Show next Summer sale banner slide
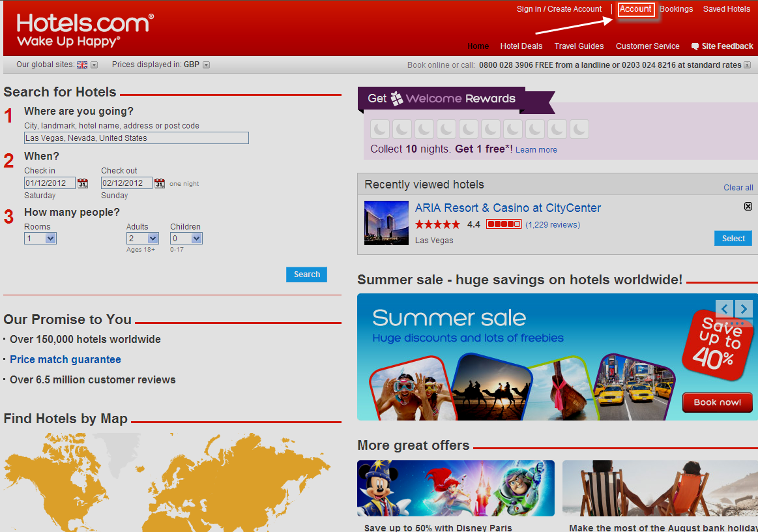The height and width of the screenshot is (532, 758). tap(744, 308)
